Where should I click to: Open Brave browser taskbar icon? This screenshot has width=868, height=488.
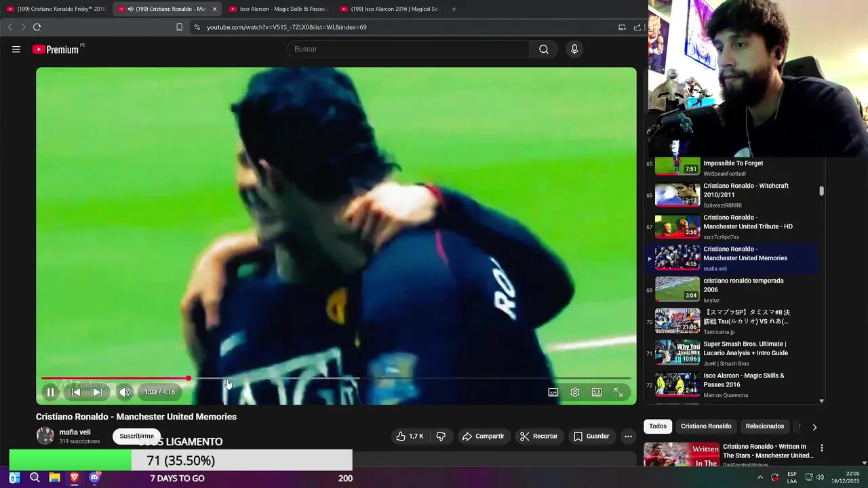tap(75, 478)
